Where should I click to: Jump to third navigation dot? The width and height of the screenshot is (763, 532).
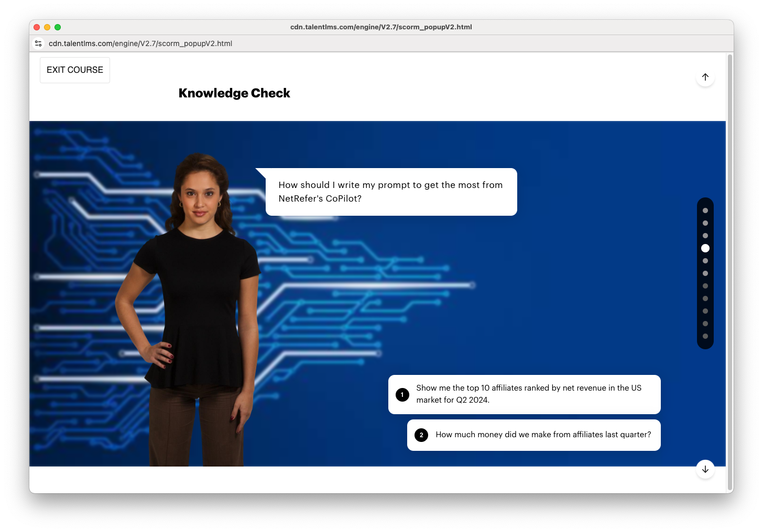(705, 236)
